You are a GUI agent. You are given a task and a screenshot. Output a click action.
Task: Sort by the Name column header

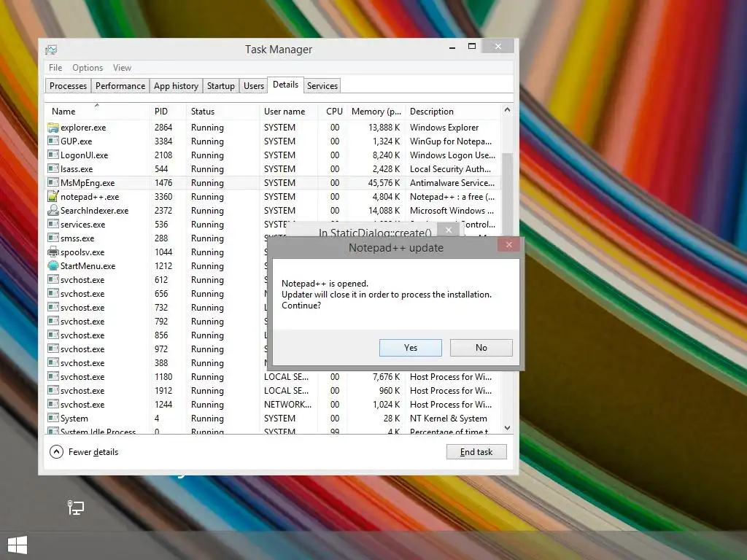97,112
